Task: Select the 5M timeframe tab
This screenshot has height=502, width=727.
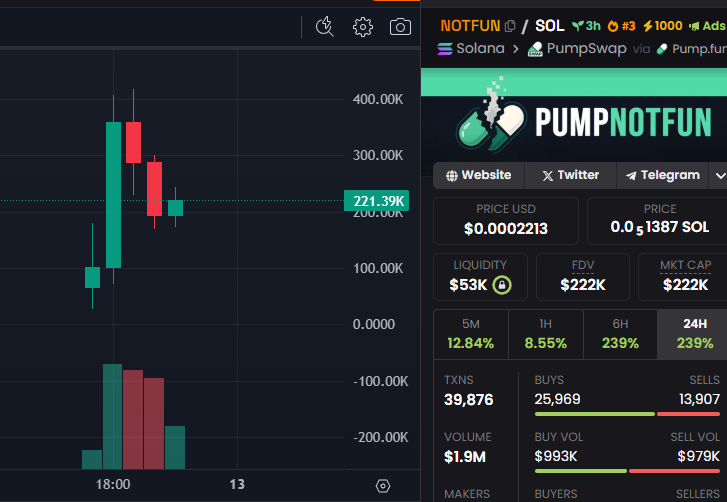Action: pos(471,334)
